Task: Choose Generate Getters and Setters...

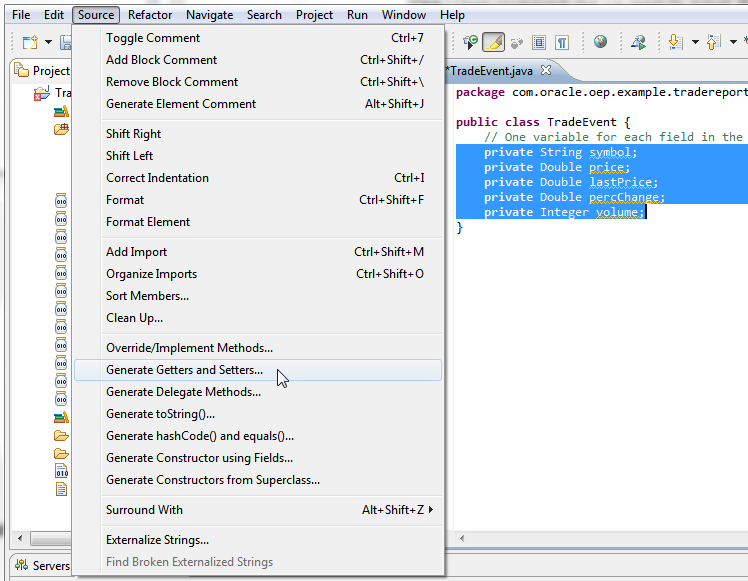Action: click(x=258, y=370)
